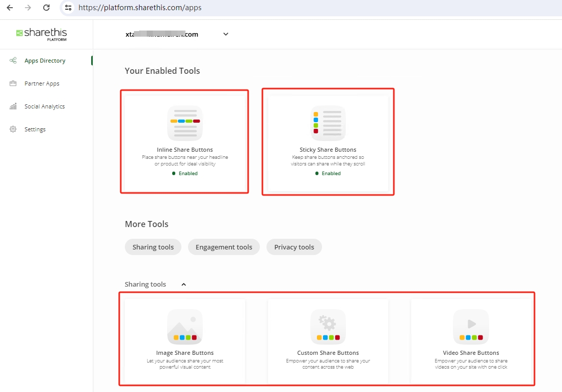The image size is (562, 392).
Task: Click the 'Your Enabled Tools' heading
Action: coord(163,71)
